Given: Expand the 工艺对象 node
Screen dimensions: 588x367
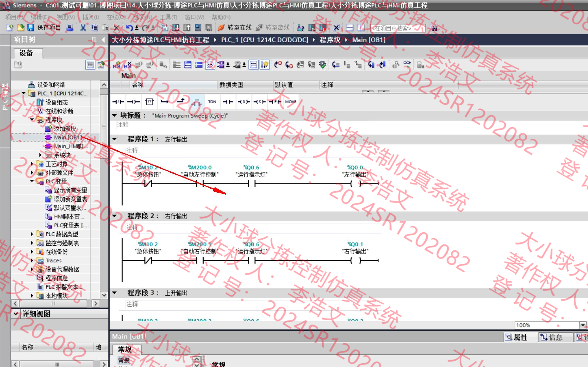Looking at the screenshot, I should 32,164.
